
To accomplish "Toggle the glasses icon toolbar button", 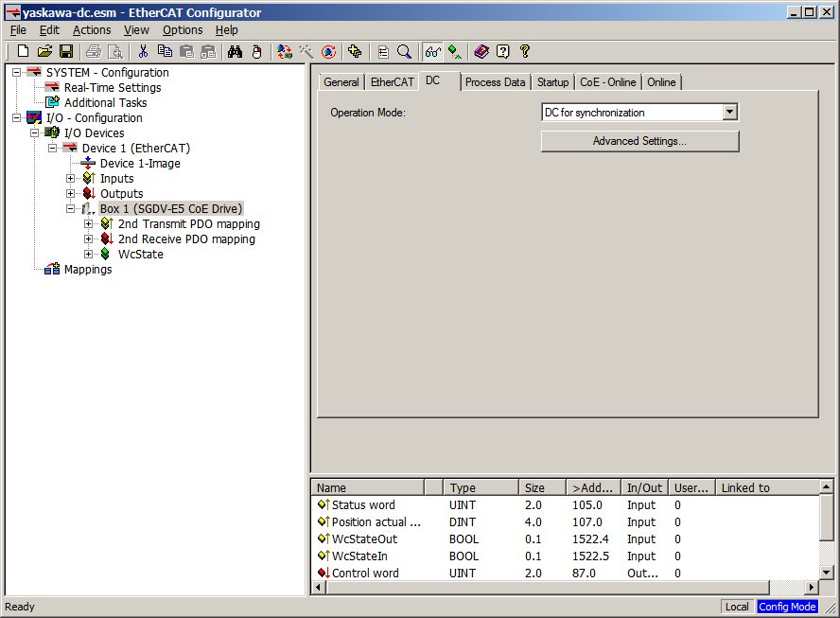I will [433, 51].
